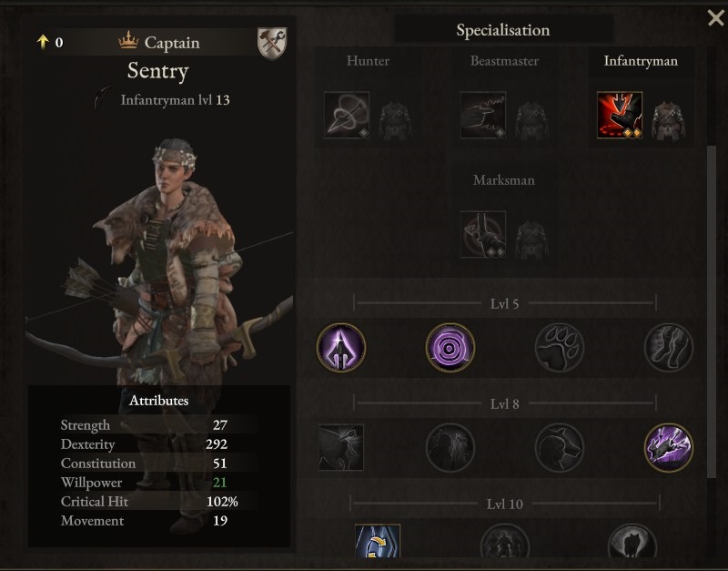The width and height of the screenshot is (728, 571).
Task: Choose the boots Lvl 5 skill
Action: coord(669,348)
